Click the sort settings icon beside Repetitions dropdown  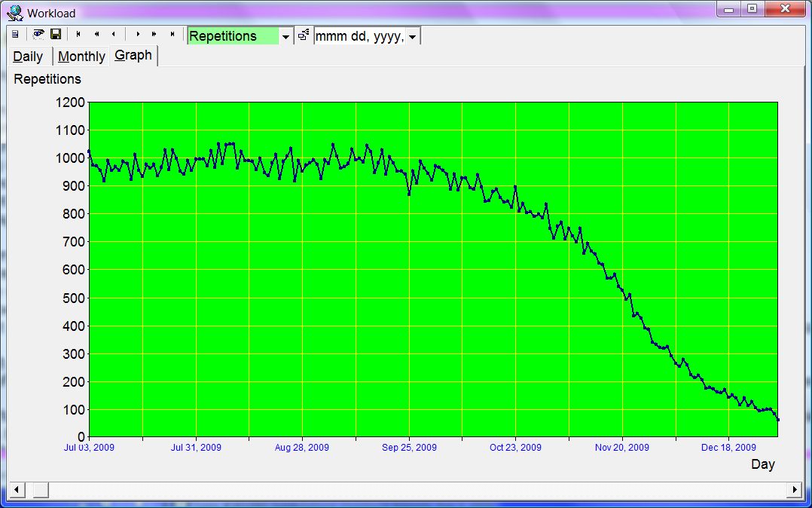(x=304, y=34)
